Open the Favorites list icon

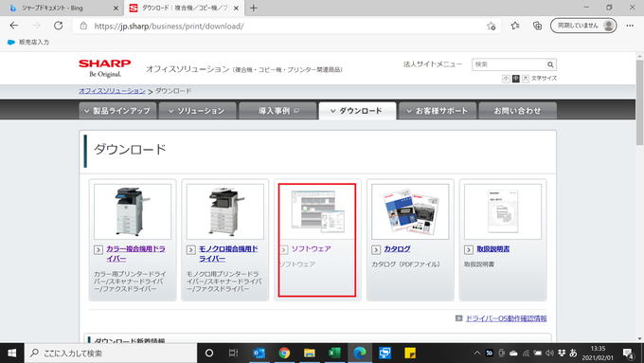[x=515, y=26]
